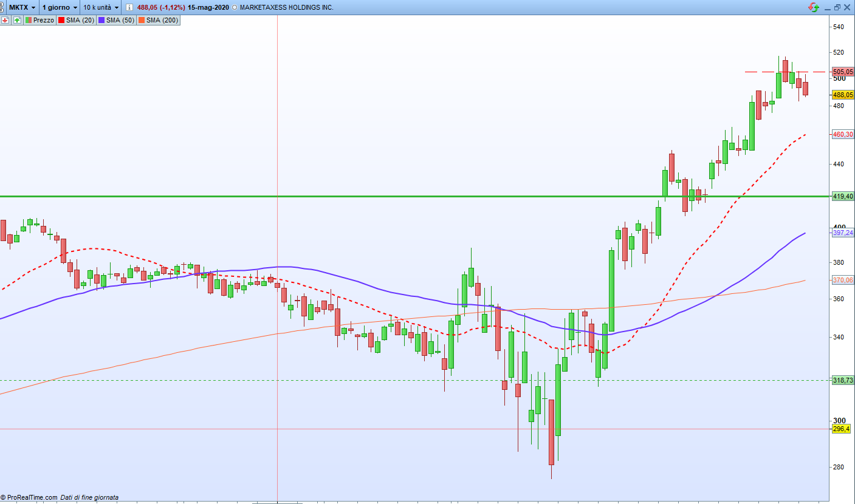Select the green 419,40 level label

[x=843, y=197]
